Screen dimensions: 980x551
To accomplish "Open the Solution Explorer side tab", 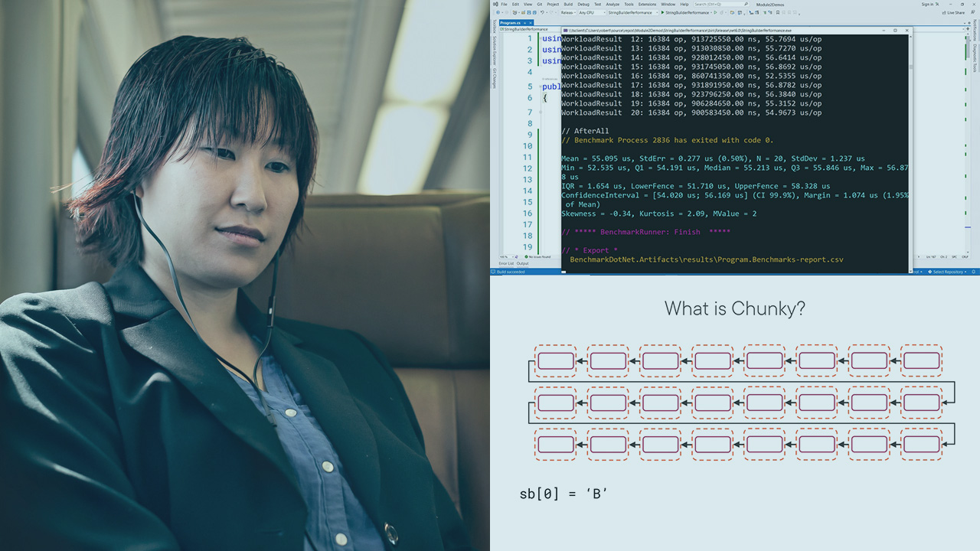I will pyautogui.click(x=494, y=54).
